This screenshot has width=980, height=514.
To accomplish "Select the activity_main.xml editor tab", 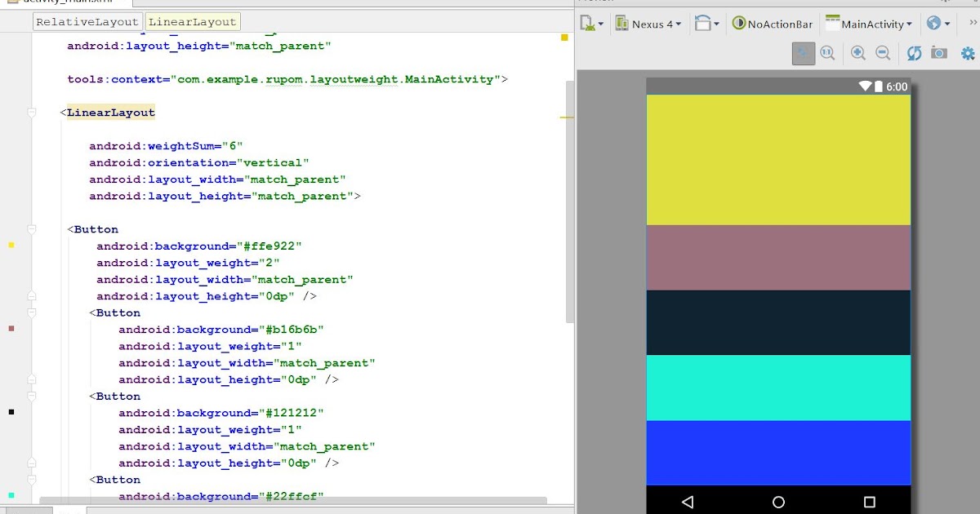I will 65,2.
